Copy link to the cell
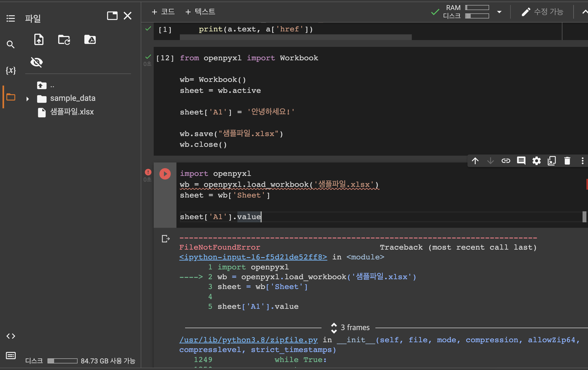The width and height of the screenshot is (588, 370). click(x=506, y=161)
